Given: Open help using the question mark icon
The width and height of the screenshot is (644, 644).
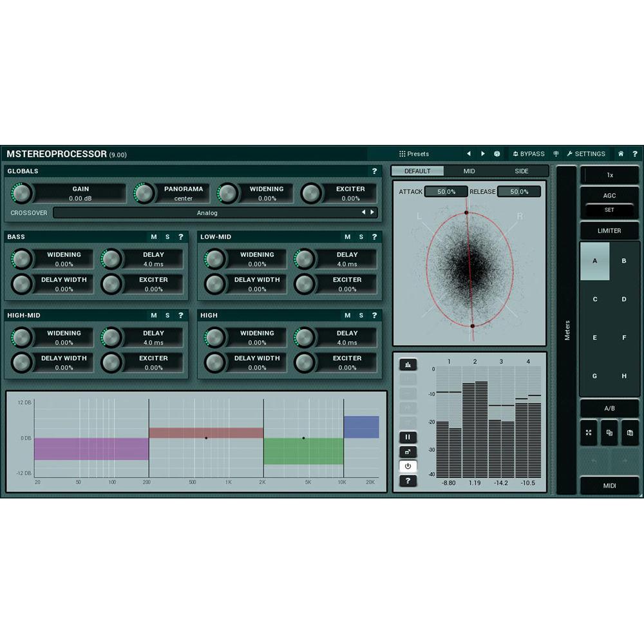Looking at the screenshot, I should tap(636, 154).
